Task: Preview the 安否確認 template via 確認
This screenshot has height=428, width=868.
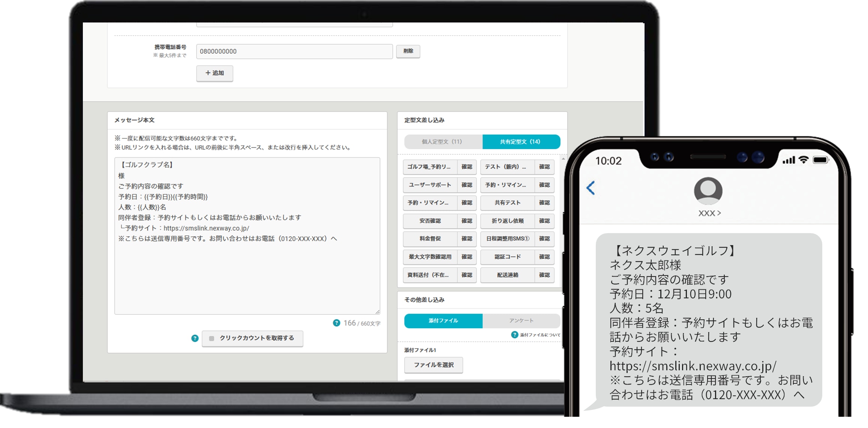Action: click(x=467, y=221)
